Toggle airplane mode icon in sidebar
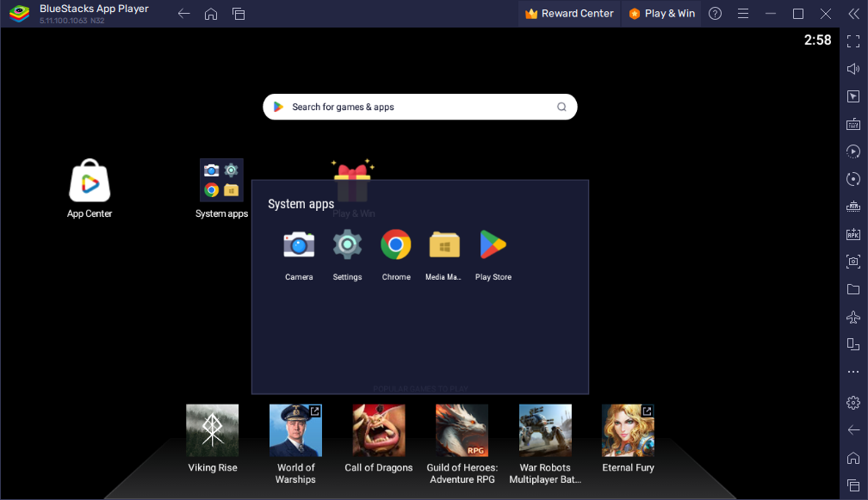 853,317
